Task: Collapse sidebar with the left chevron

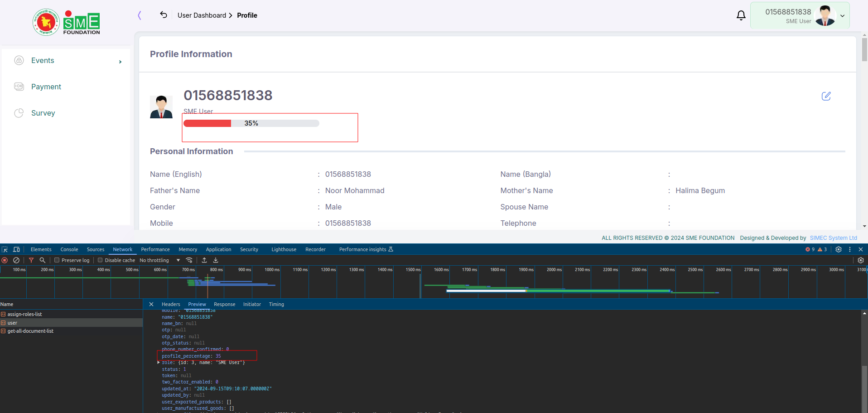Action: point(140,15)
